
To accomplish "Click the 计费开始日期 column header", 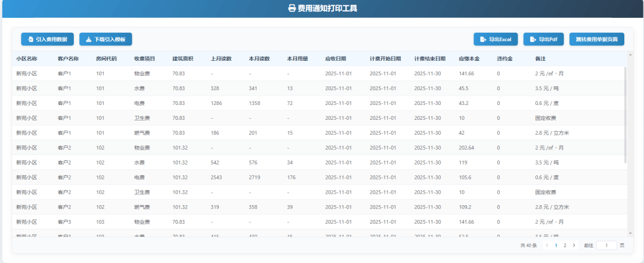I will click(x=385, y=59).
